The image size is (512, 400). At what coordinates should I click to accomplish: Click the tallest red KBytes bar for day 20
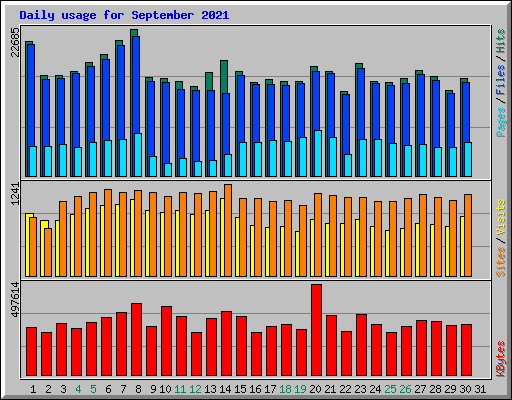(317, 330)
